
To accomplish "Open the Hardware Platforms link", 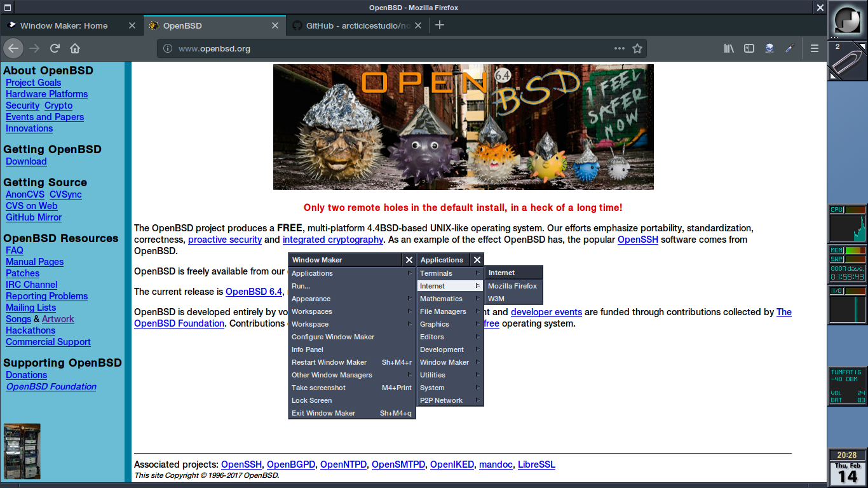I will [46, 94].
